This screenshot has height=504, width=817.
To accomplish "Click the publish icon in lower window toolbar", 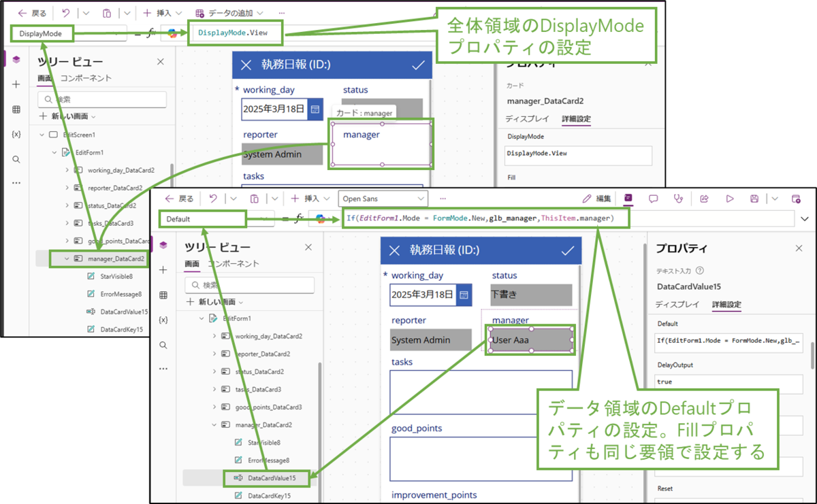I will (796, 199).
